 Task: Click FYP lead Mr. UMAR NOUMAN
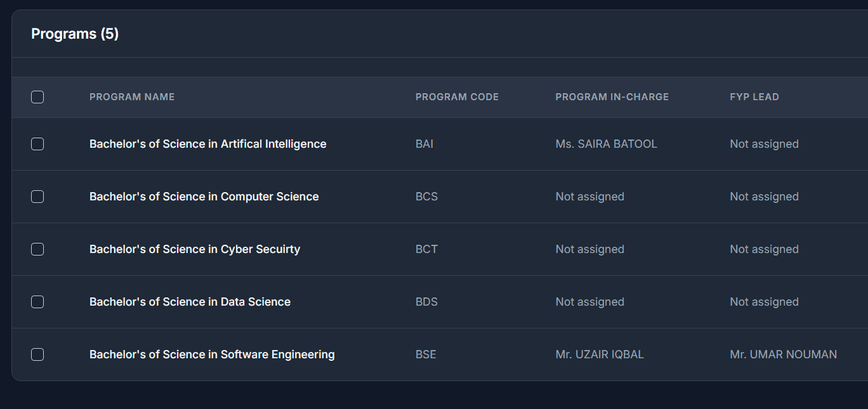tap(784, 354)
